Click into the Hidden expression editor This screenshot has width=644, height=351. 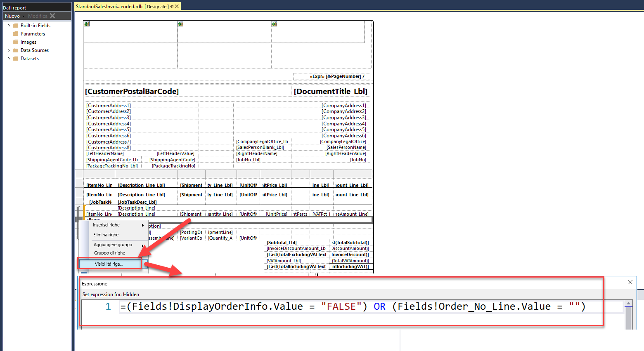(x=371, y=307)
